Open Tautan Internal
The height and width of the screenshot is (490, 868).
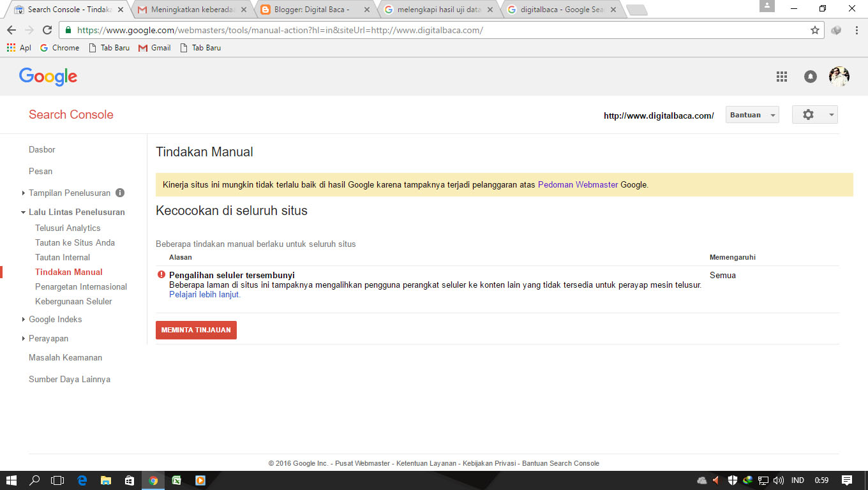(x=63, y=257)
